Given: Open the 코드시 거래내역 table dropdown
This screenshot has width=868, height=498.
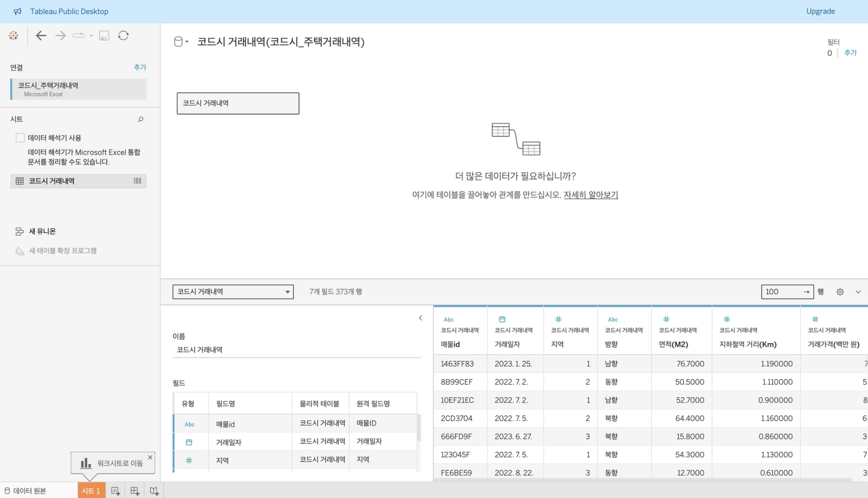Looking at the screenshot, I should pos(233,292).
